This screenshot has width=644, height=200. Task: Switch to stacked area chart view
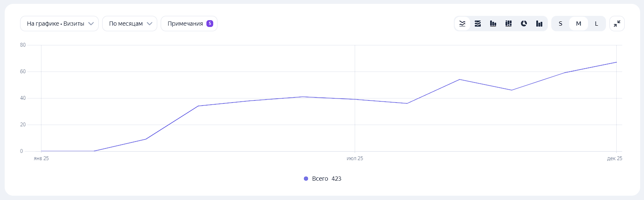pos(478,24)
